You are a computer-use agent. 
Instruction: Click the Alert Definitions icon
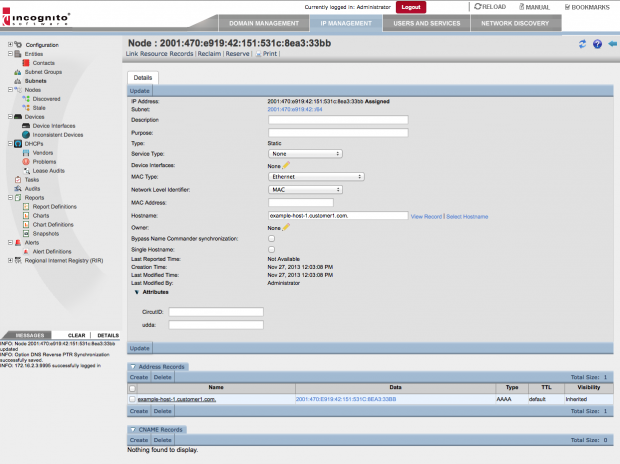pos(26,252)
